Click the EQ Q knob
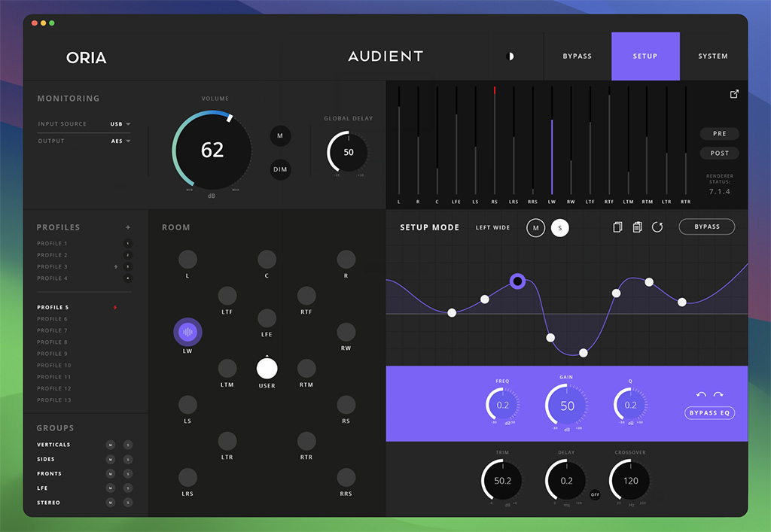Image resolution: width=771 pixels, height=532 pixels. coord(630,406)
